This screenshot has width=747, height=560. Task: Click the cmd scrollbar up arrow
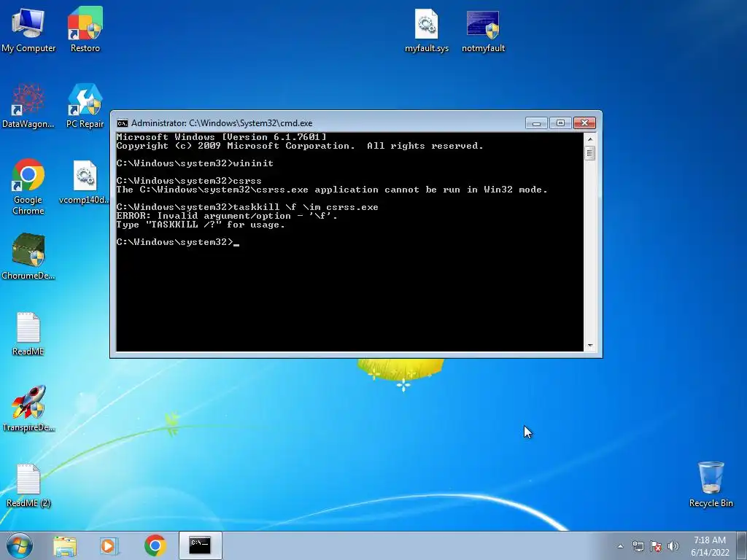click(x=589, y=139)
